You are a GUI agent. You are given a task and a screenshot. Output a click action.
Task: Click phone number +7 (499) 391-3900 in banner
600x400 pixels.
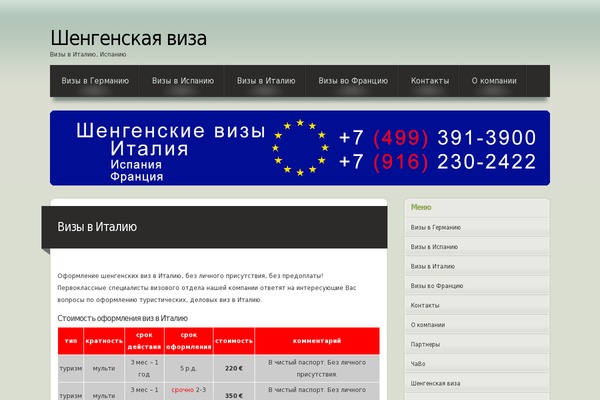tap(437, 137)
